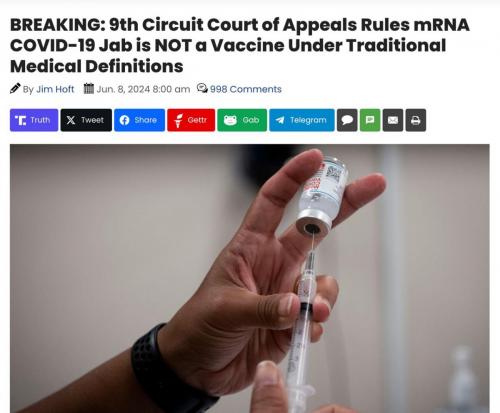This screenshot has width=500, height=413.
Task: Share article via Gettr button
Action: click(x=191, y=120)
